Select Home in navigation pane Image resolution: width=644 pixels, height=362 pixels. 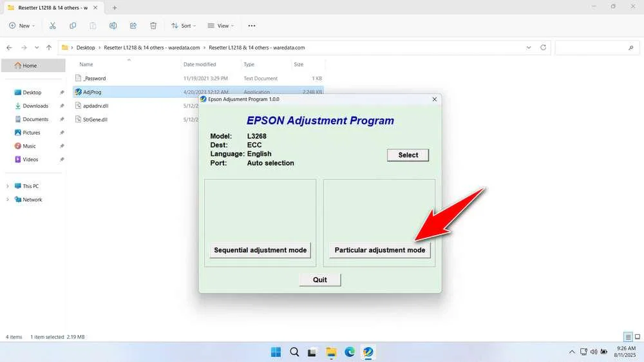click(x=33, y=65)
